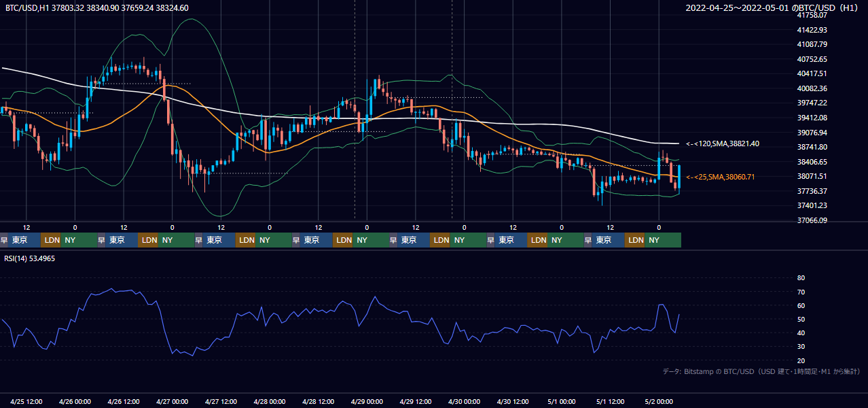Click the 38071.51 price axis label
868x408 pixels.
point(812,176)
